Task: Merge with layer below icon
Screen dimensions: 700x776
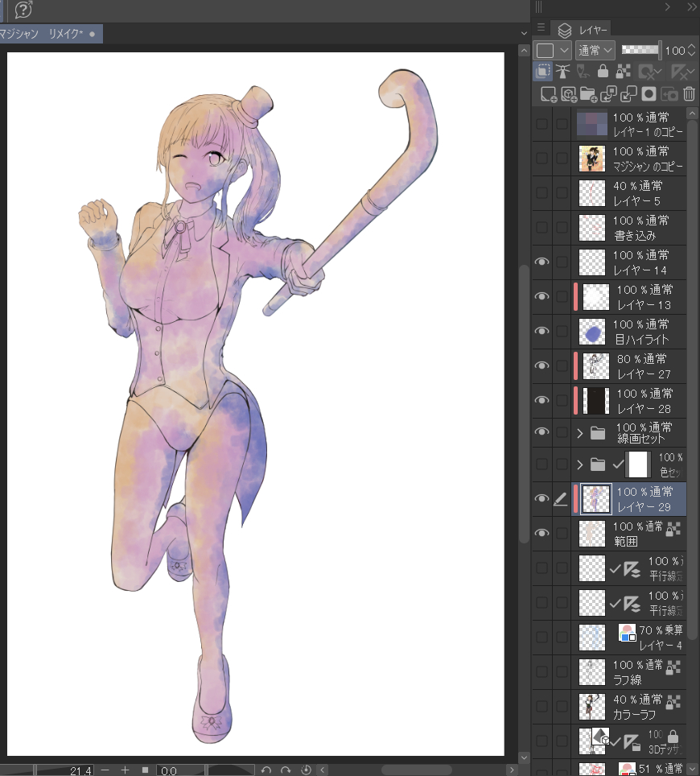Action: 628,94
